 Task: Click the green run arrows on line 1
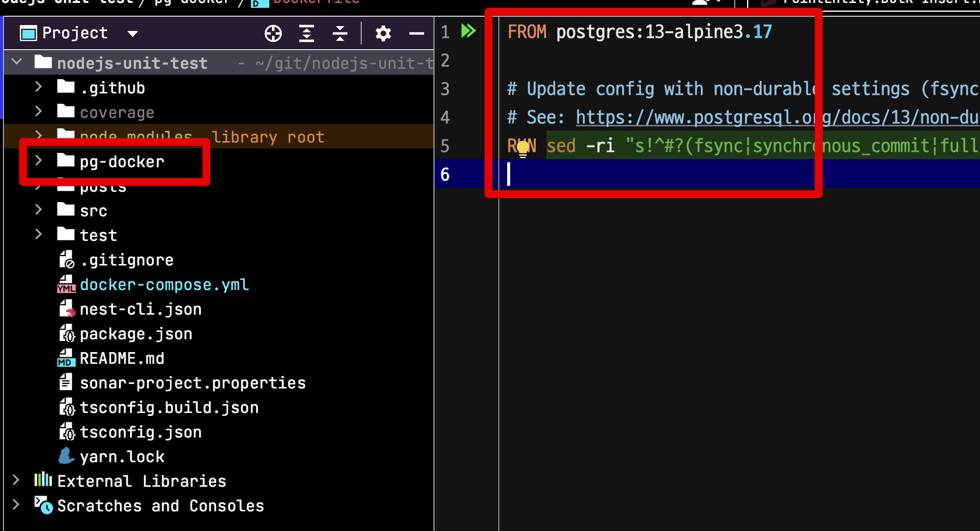pos(468,31)
